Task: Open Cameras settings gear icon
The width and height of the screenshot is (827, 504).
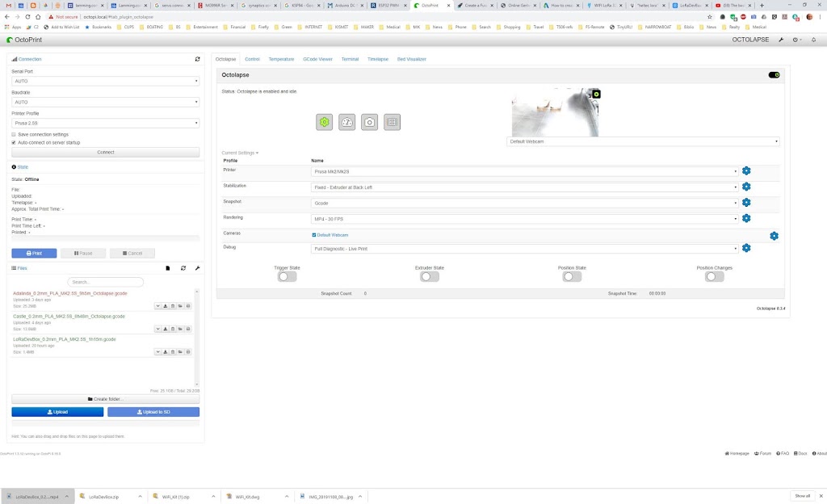Action: (x=774, y=236)
